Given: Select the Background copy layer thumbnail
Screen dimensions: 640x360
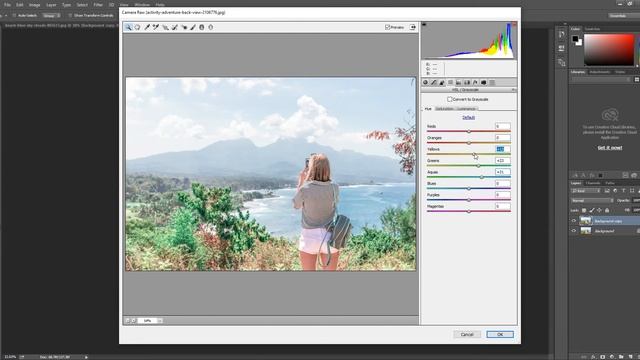Looking at the screenshot, I should (586, 221).
